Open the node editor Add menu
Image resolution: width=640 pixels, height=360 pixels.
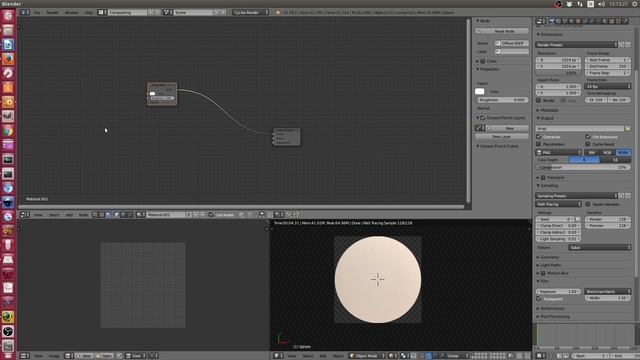69,215
